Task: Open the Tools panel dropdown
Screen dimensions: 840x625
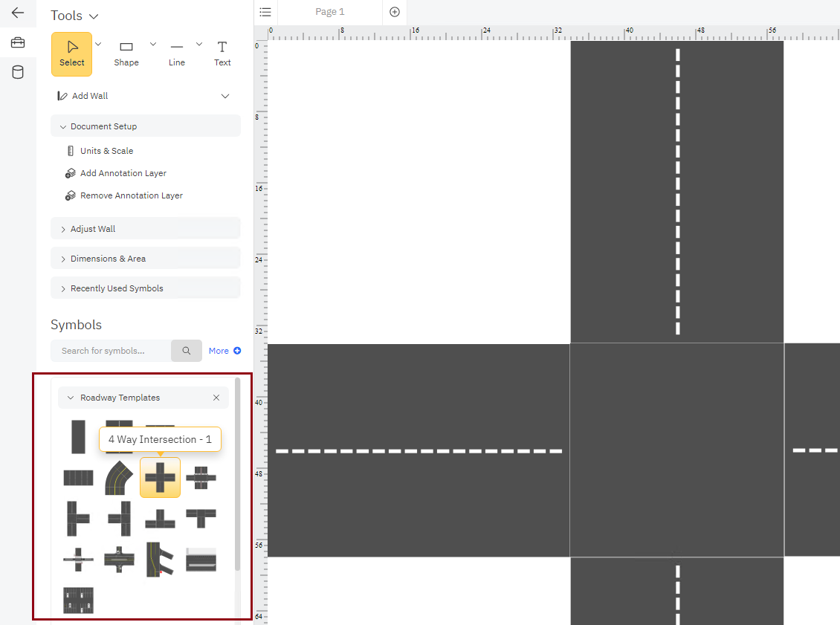Action: pyautogui.click(x=93, y=16)
